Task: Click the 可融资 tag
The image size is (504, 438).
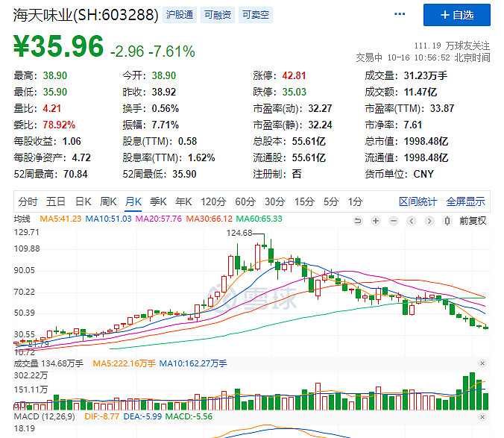Action: (218, 15)
